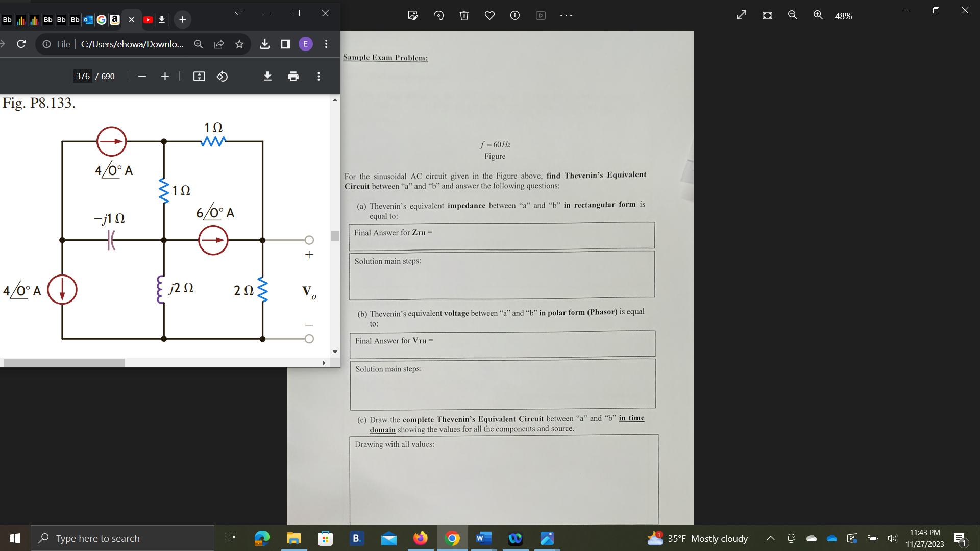Image resolution: width=980 pixels, height=551 pixels.
Task: Open Word from the taskbar
Action: tap(483, 538)
